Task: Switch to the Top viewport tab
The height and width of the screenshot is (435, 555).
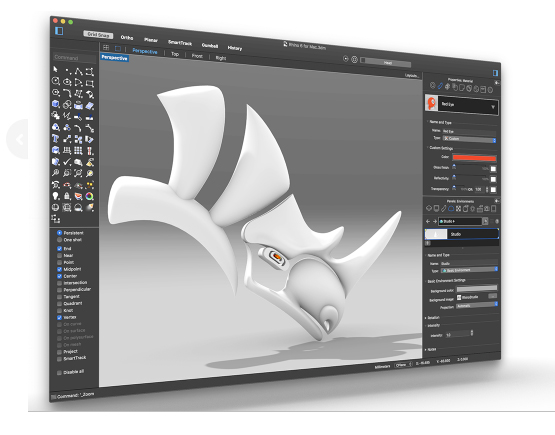Action: 175,54
